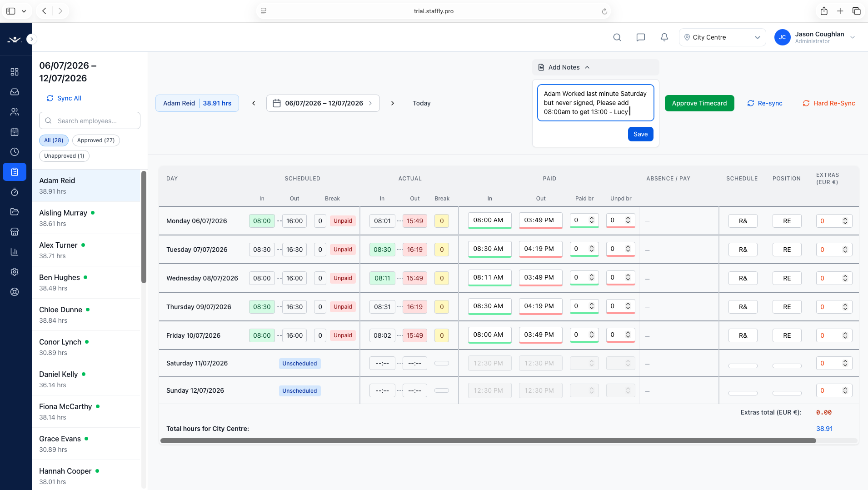Click Sync All link
868x490 pixels.
pos(64,98)
